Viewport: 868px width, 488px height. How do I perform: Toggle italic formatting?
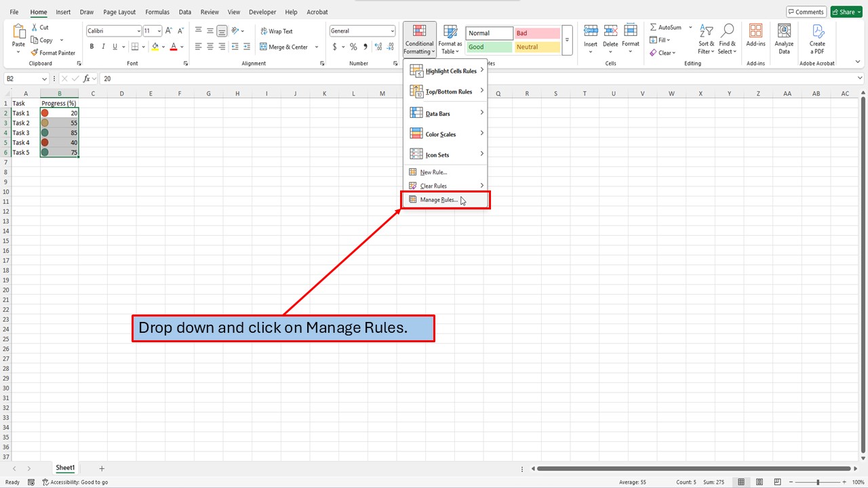pyautogui.click(x=102, y=46)
